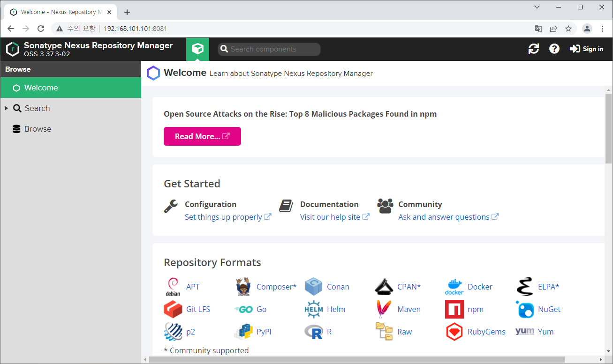Expand the Search tree node arrow

(x=6, y=108)
